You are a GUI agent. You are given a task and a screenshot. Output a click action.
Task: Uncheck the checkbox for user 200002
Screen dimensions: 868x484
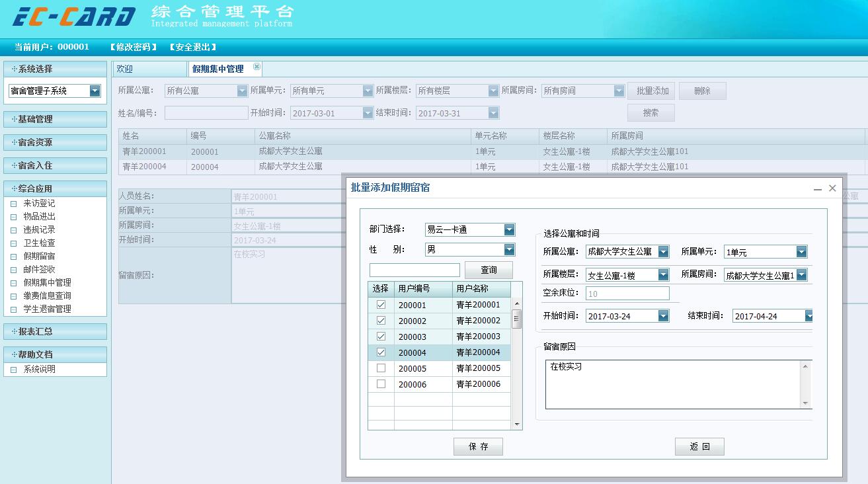tap(381, 321)
